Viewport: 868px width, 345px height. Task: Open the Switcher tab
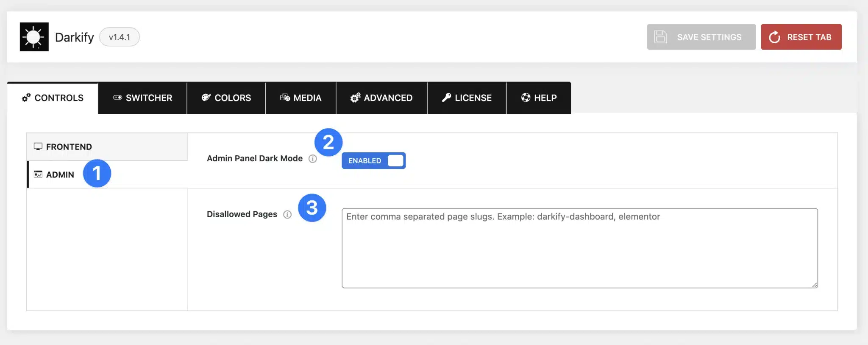tap(142, 98)
